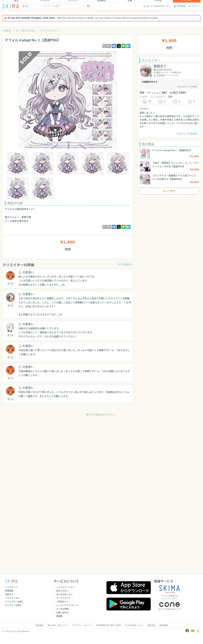Open ギャル系ファッションのお姉さん product thumbnail
Image resolution: width=203 pixels, height=644 pixels.
pos(145,179)
